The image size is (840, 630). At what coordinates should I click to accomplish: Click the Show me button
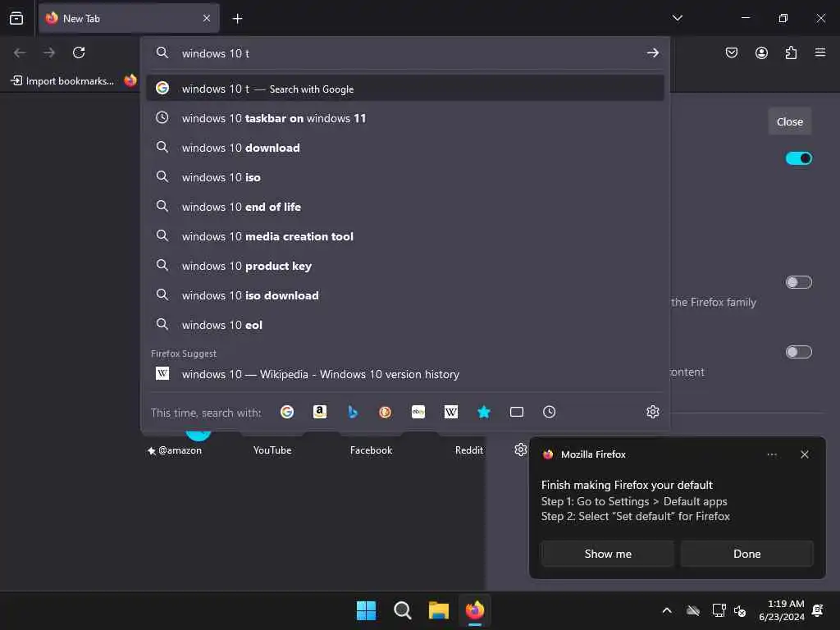pyautogui.click(x=608, y=554)
